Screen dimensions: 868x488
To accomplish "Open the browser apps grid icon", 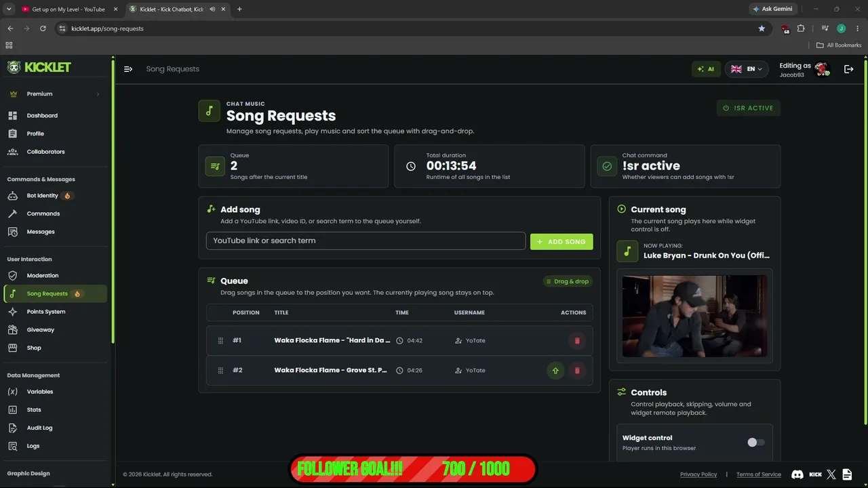I will tap(9, 45).
